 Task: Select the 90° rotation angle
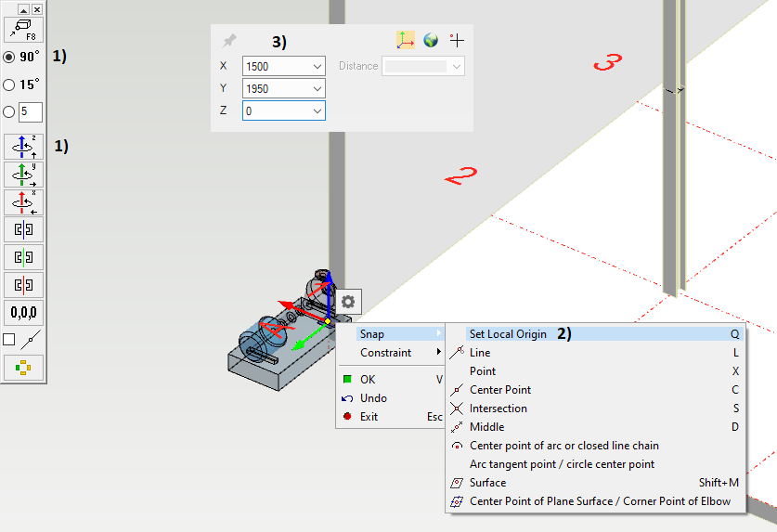tap(9, 57)
